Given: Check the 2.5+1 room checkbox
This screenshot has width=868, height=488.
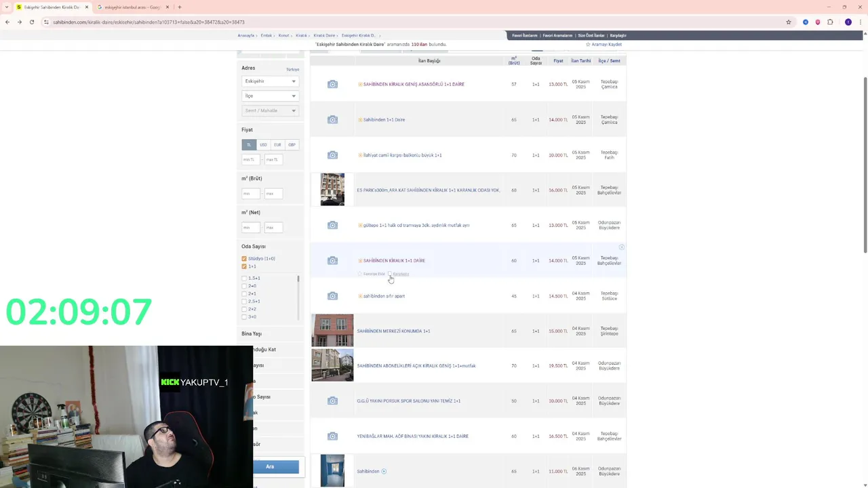Looking at the screenshot, I should click(244, 301).
